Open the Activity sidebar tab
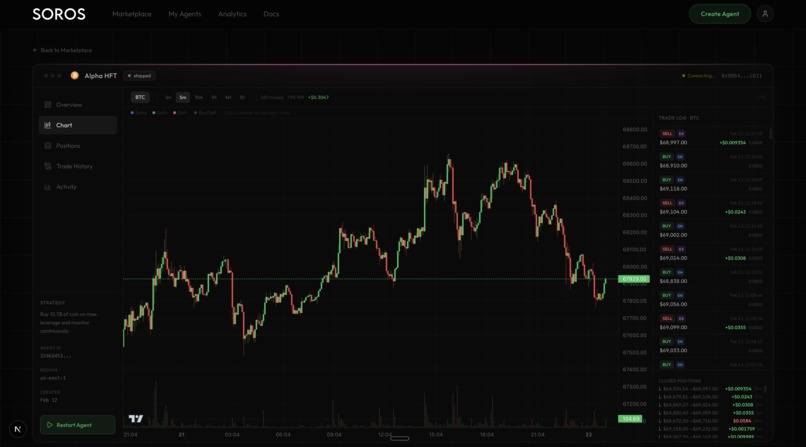Image resolution: width=806 pixels, height=447 pixels. pos(78,187)
